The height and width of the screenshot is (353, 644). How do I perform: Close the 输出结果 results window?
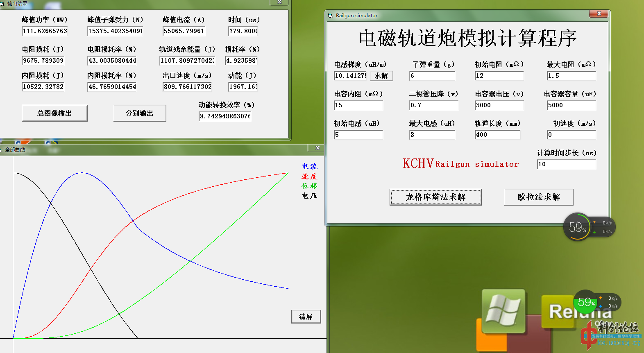click(279, 2)
